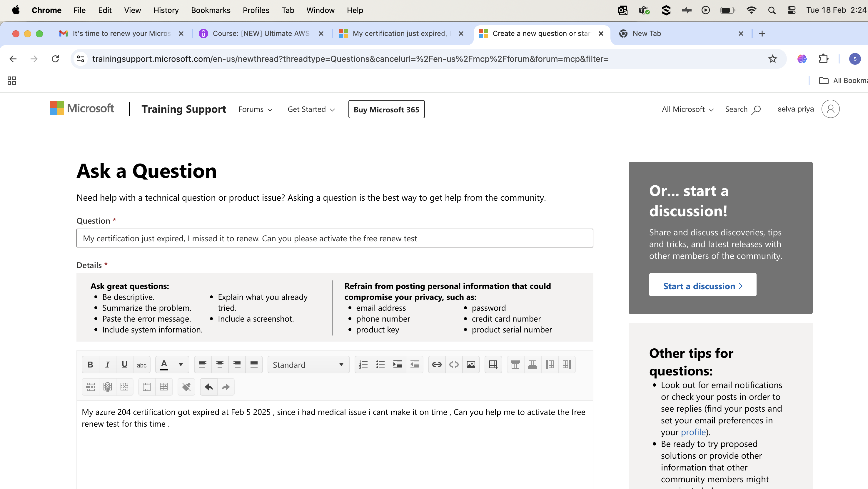
Task: Reload the current page
Action: 55,59
